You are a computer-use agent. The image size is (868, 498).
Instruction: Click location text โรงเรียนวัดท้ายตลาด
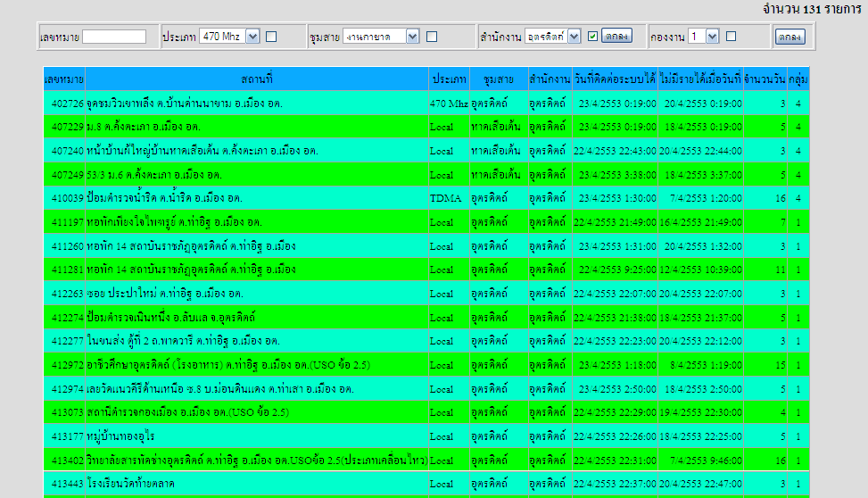click(x=130, y=484)
